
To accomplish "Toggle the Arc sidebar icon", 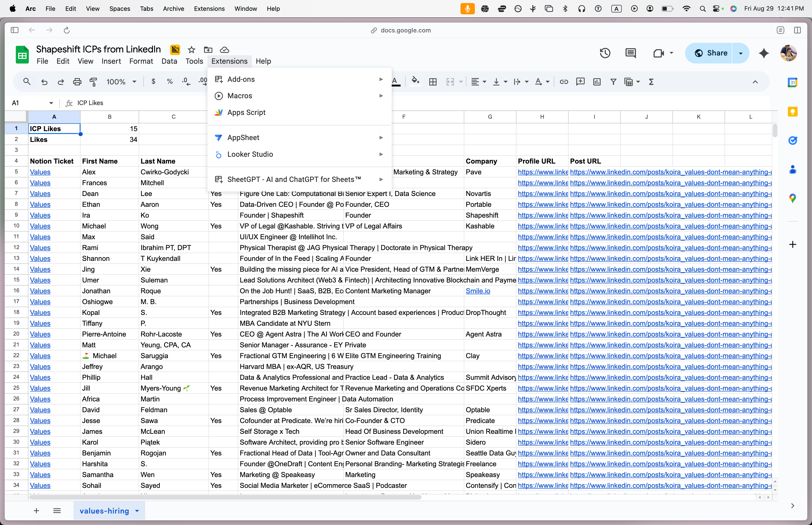I will (14, 30).
